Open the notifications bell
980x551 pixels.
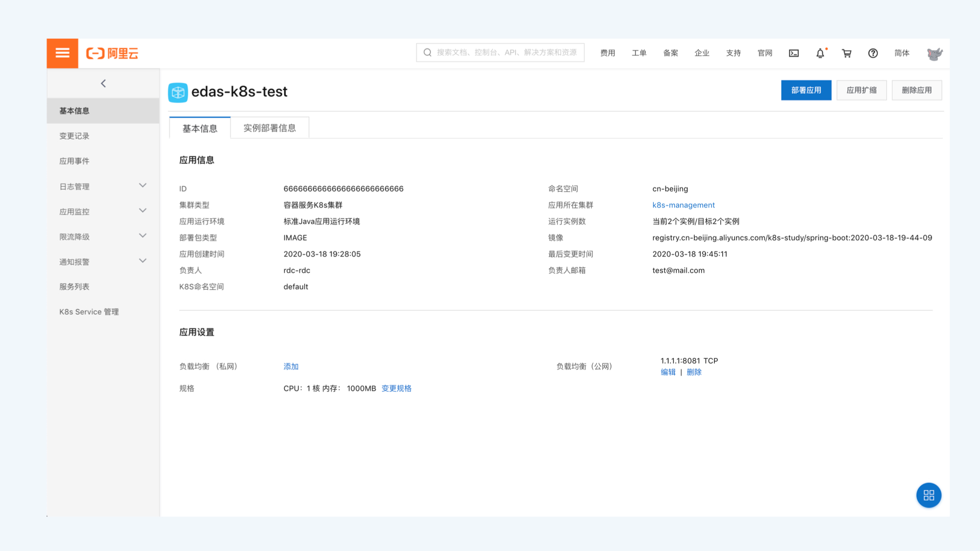tap(820, 53)
